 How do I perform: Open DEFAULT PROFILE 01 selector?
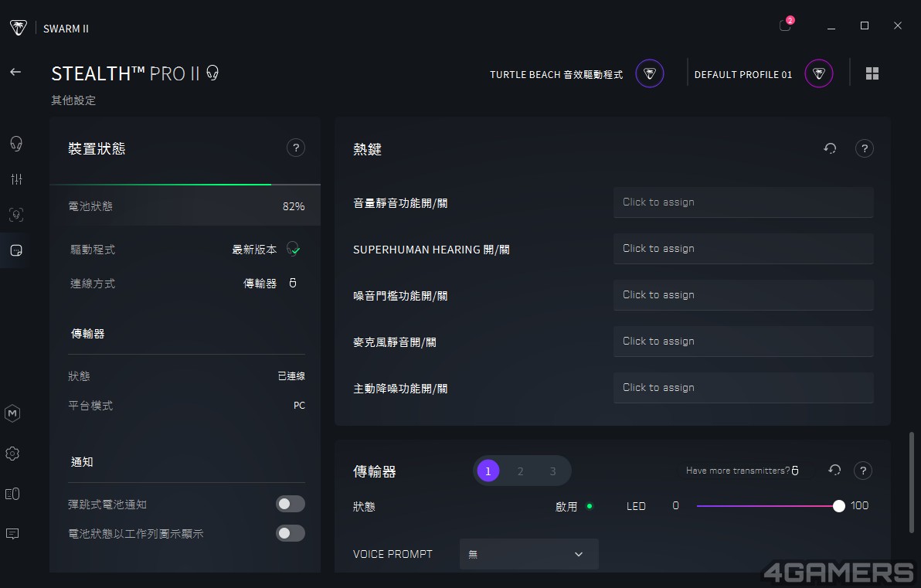819,73
